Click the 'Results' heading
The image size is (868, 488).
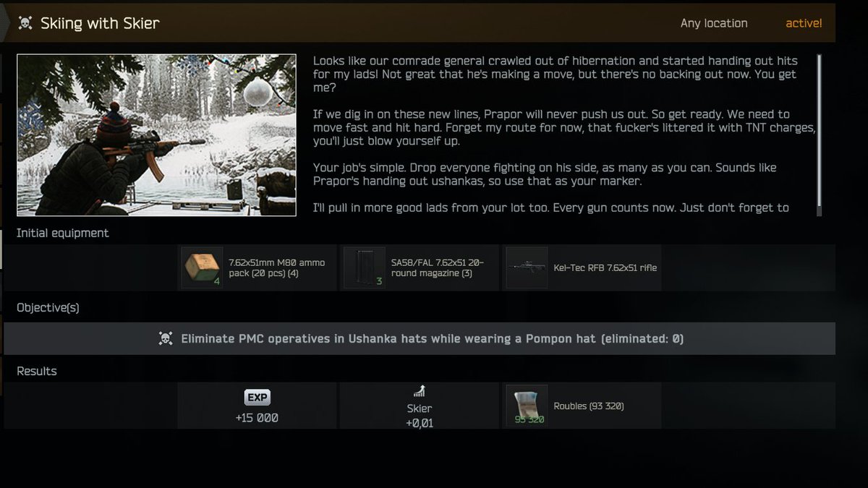tap(37, 371)
